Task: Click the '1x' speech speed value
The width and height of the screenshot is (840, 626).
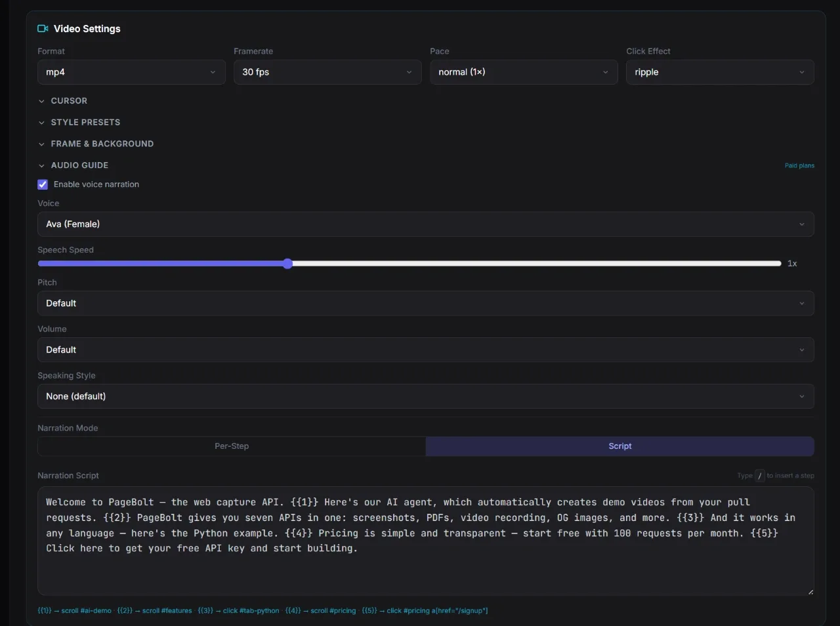Action: [x=792, y=264]
